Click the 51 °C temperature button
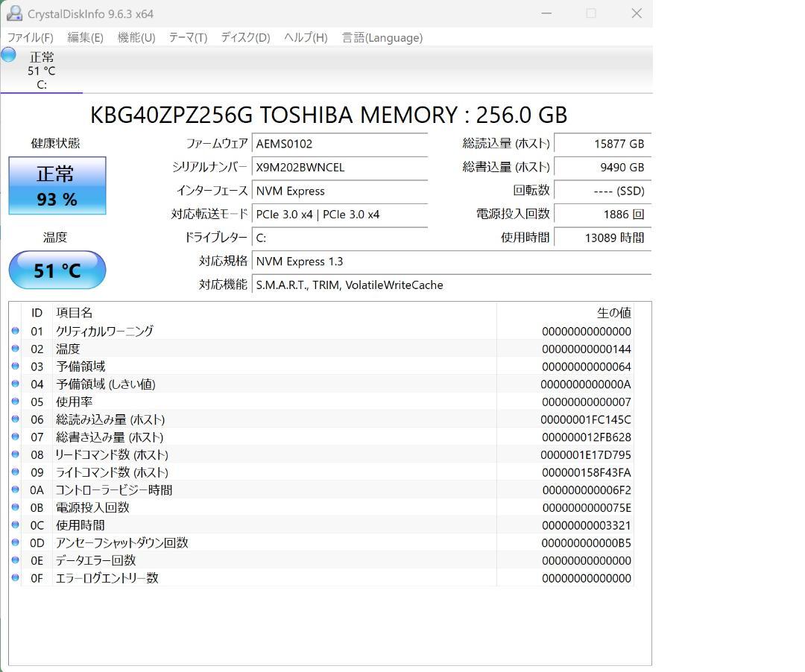Screen dimensions: 805x672 pyautogui.click(x=57, y=270)
